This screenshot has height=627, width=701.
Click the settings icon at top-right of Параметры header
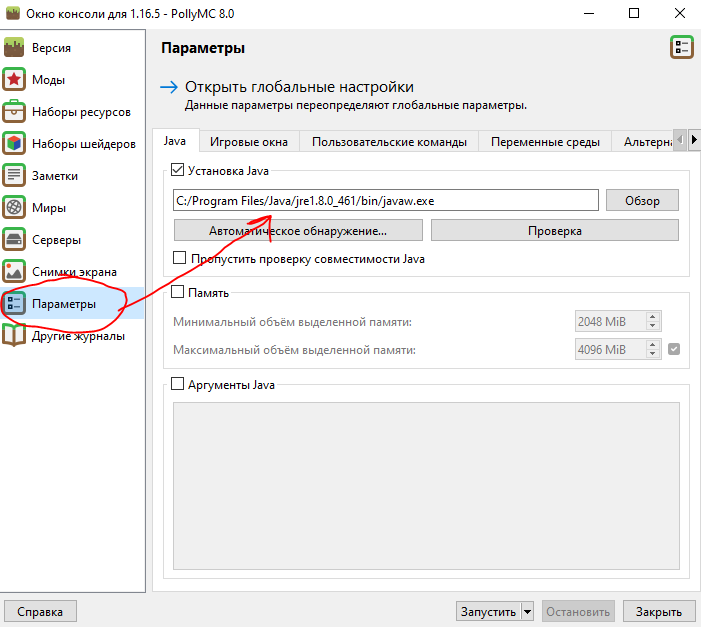pyautogui.click(x=681, y=47)
